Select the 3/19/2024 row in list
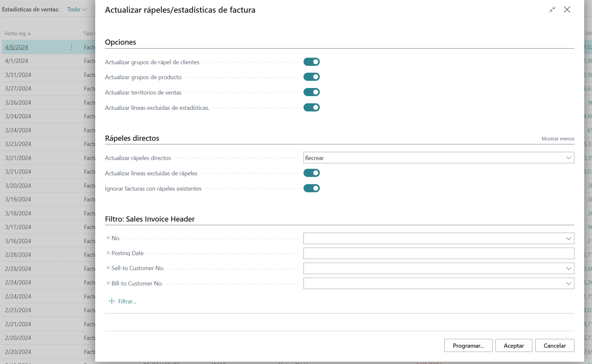This screenshot has height=364, width=592. (x=49, y=199)
